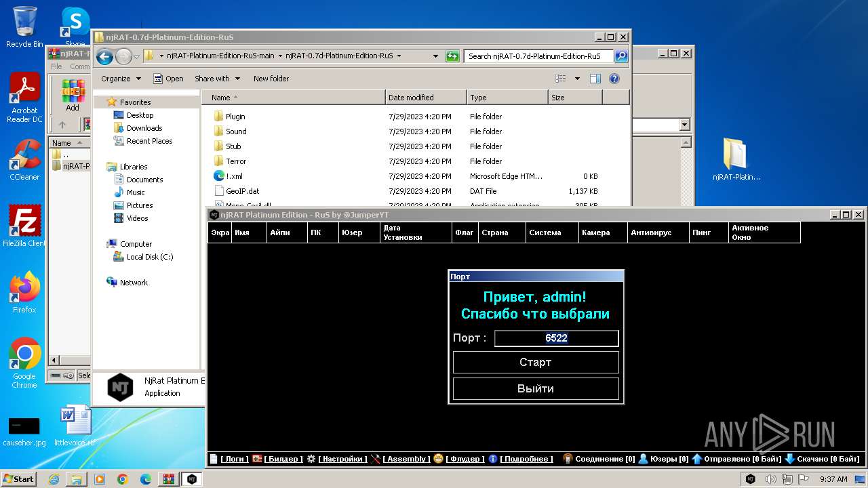868x488 pixels.
Task: Open the Share with menu
Action: [x=217, y=79]
